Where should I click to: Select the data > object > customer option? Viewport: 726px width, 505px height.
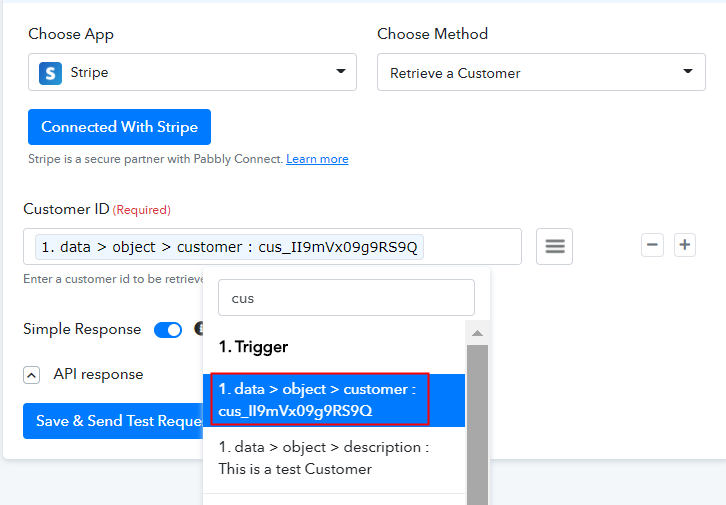pos(334,400)
